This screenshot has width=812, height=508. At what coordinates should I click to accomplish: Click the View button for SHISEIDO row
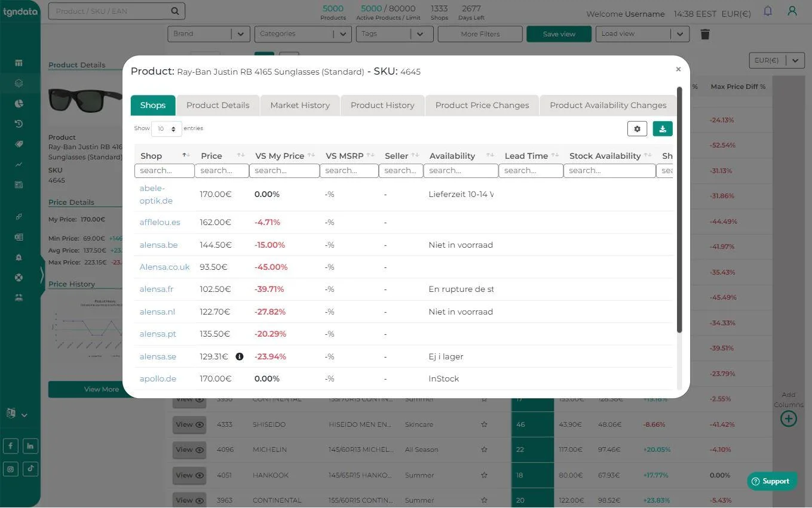coord(189,424)
